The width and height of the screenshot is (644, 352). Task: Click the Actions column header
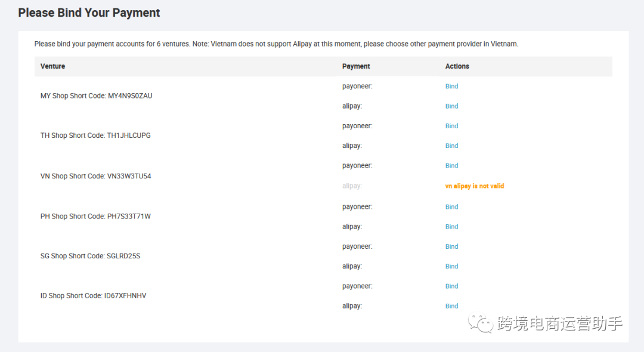click(457, 66)
